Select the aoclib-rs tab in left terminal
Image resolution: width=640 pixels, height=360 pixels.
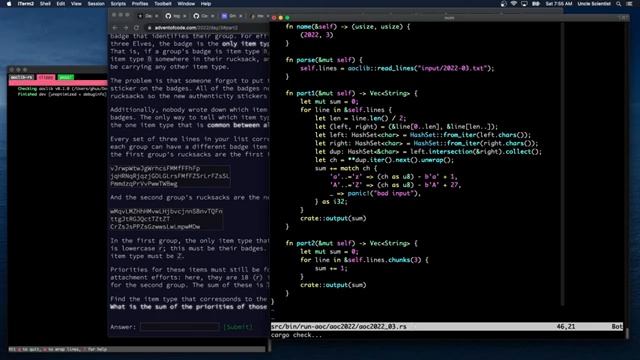21,77
